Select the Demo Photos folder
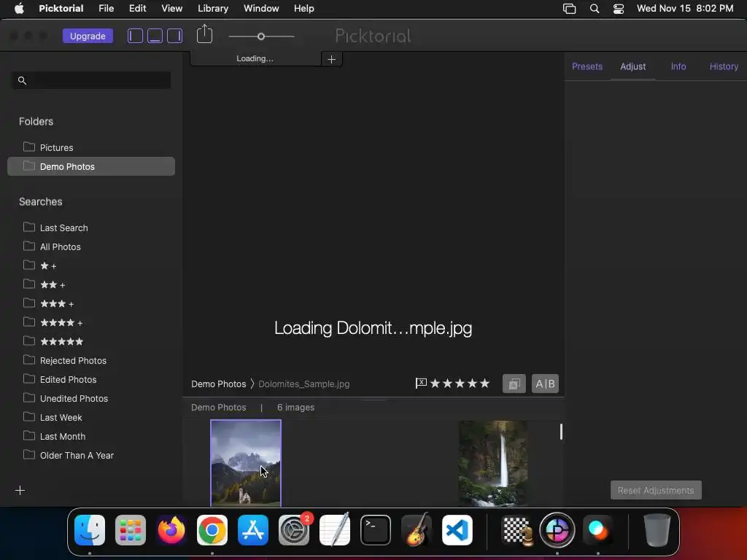Viewport: 747px width, 560px height. pos(91,166)
